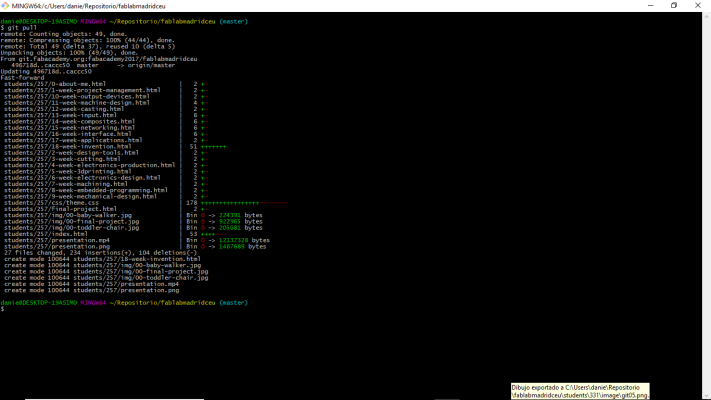Click 'students/257/1-week-project-management.html' row
This screenshot has height=400, width=711.
106,90
